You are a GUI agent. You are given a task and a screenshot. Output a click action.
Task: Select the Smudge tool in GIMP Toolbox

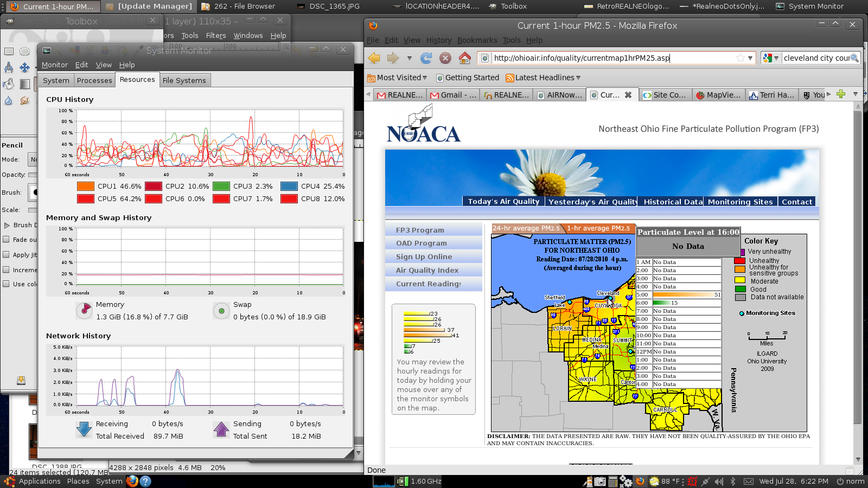pyautogui.click(x=24, y=100)
